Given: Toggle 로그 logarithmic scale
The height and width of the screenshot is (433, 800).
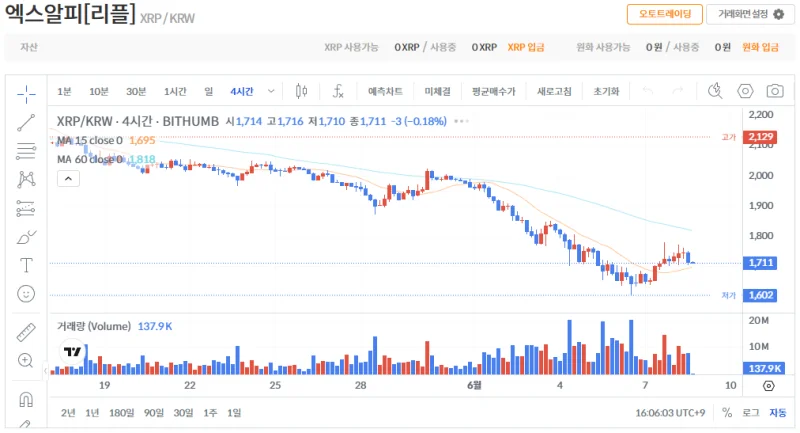Looking at the screenshot, I should 751,413.
